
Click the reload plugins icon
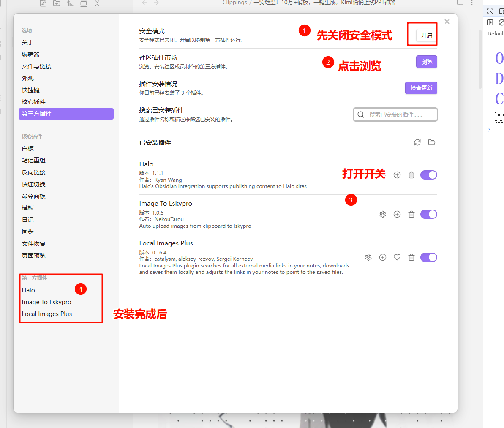click(417, 142)
